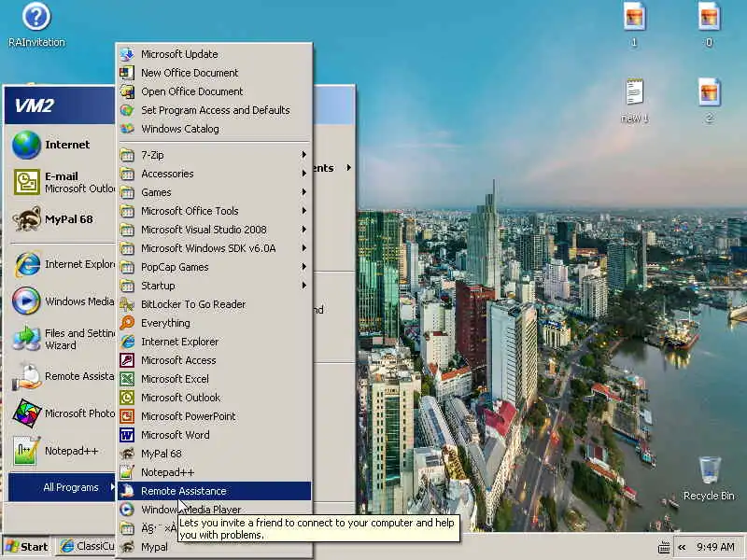Screen dimensions: 747x560
Task: Expand the Games submenu arrow
Action: [x=304, y=192]
